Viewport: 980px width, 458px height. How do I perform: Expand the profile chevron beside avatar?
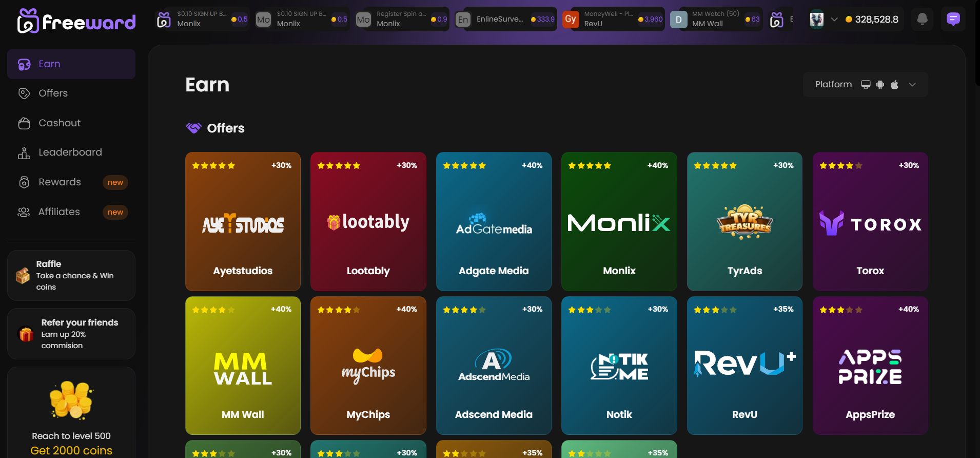click(x=834, y=20)
